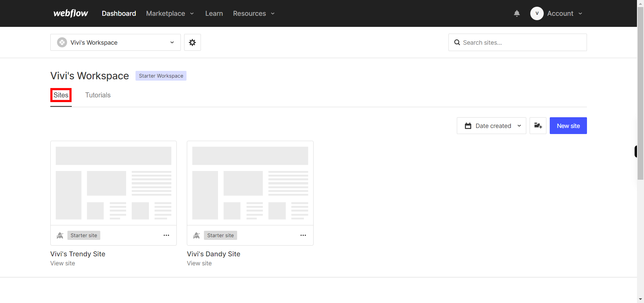This screenshot has width=644, height=303.
Task: Open Vivi's Dandy Site thumbnail
Action: 250,183
